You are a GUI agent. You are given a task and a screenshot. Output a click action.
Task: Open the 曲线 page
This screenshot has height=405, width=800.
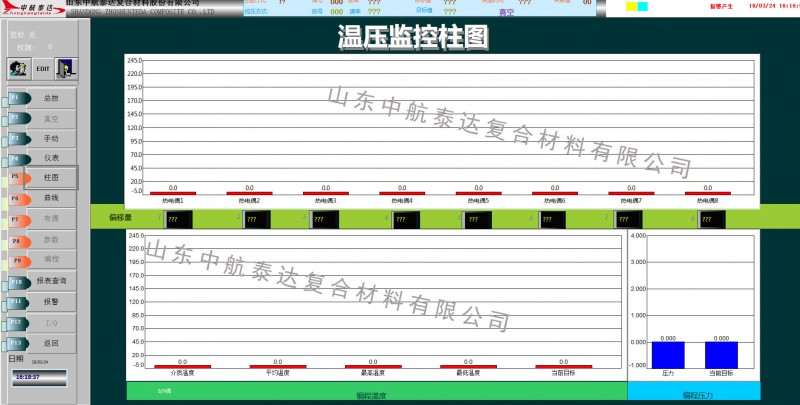pyautogui.click(x=51, y=198)
